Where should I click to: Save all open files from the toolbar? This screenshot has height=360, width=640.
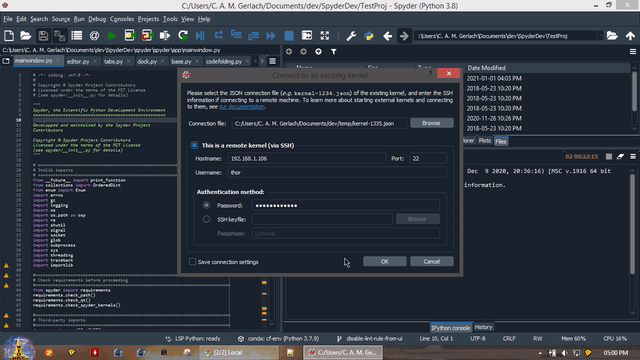coord(60,36)
